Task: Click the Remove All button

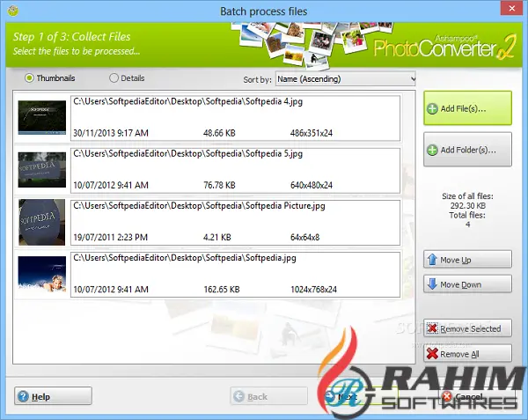Action: [x=467, y=353]
